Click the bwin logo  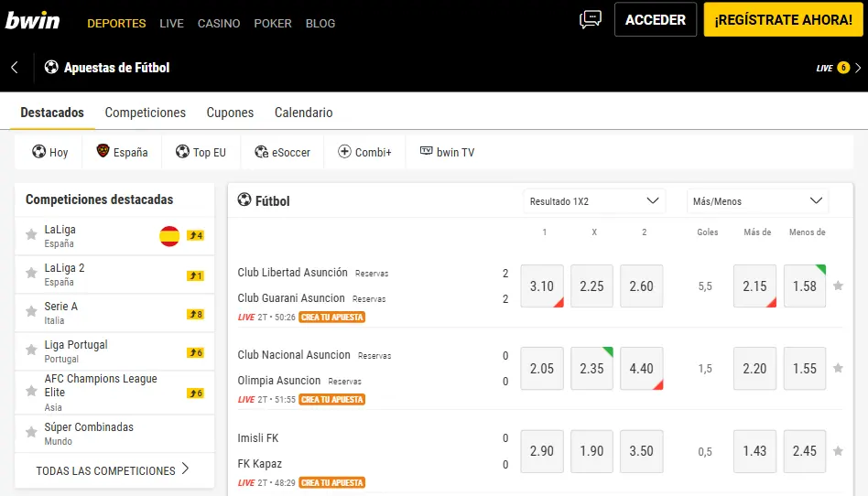point(33,21)
